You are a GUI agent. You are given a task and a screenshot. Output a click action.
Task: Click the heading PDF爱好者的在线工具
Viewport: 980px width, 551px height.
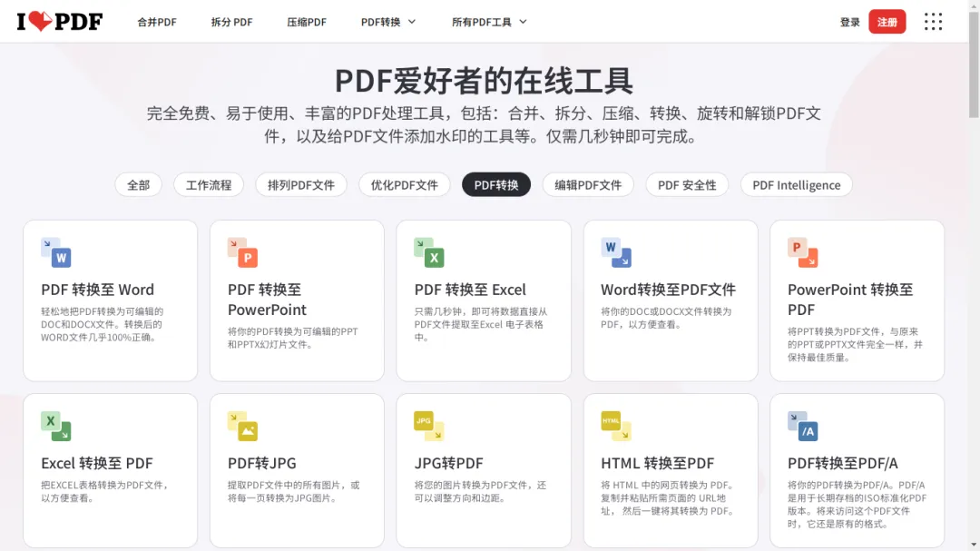pyautogui.click(x=484, y=81)
